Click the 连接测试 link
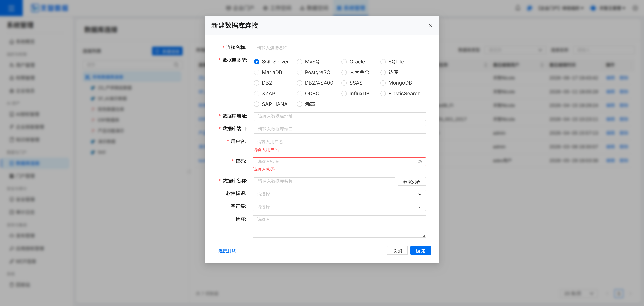644x306 pixels. pyautogui.click(x=227, y=251)
